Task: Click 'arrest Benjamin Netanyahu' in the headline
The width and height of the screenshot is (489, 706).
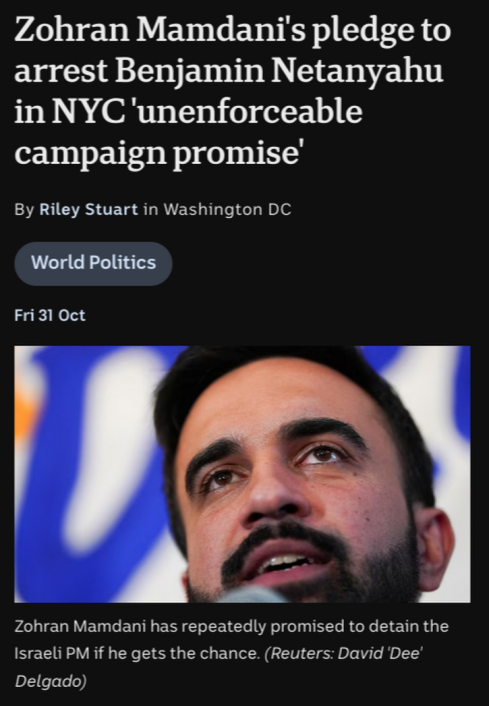Action: 229,72
